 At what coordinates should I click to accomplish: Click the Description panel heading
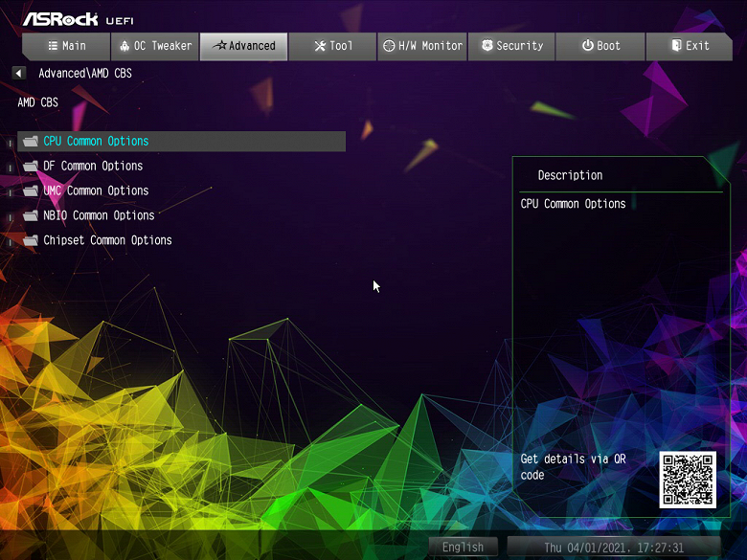click(570, 175)
